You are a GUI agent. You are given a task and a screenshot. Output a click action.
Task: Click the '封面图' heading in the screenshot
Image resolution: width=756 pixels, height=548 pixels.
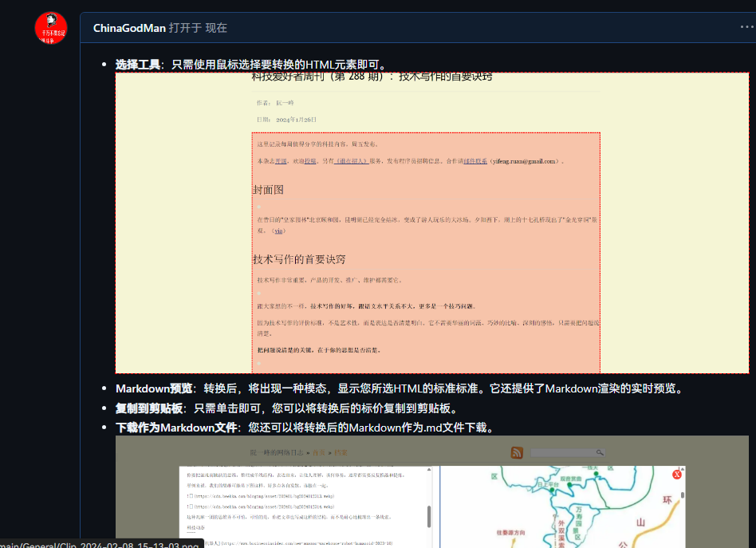click(268, 190)
